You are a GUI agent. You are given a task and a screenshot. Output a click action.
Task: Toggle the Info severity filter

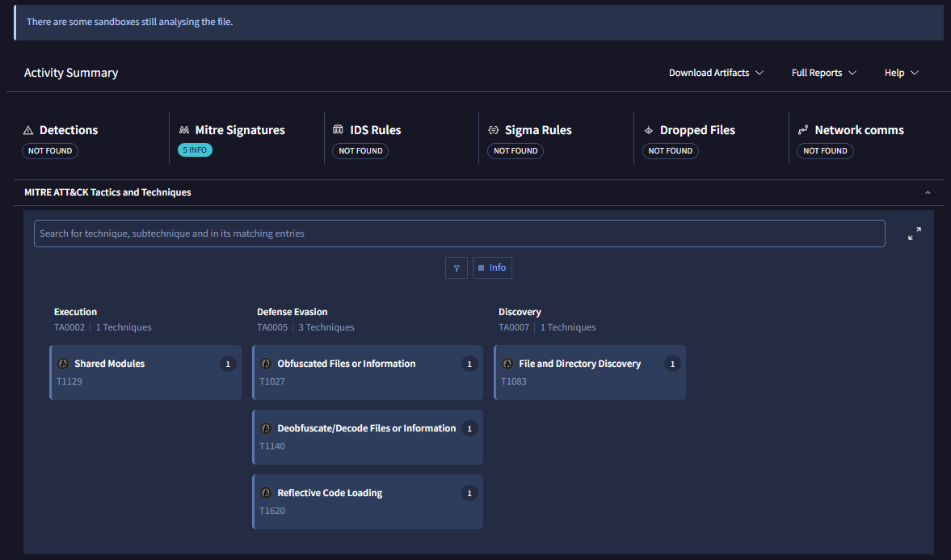(x=492, y=268)
